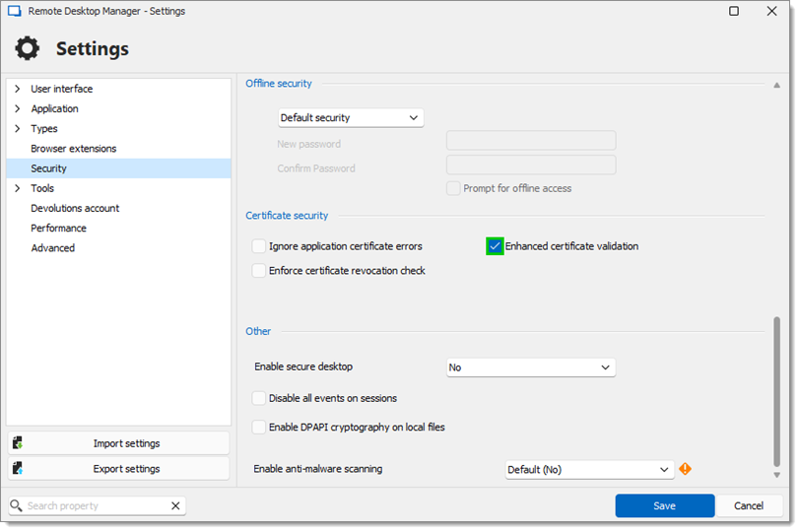
Task: Toggle Ignore application certificate errors
Action: [x=259, y=246]
